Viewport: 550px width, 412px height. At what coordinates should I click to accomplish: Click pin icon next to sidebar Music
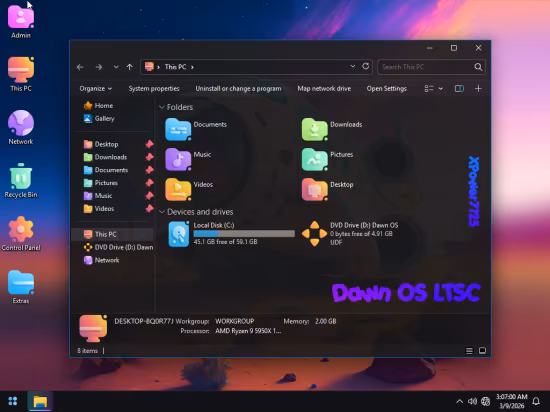click(x=149, y=196)
